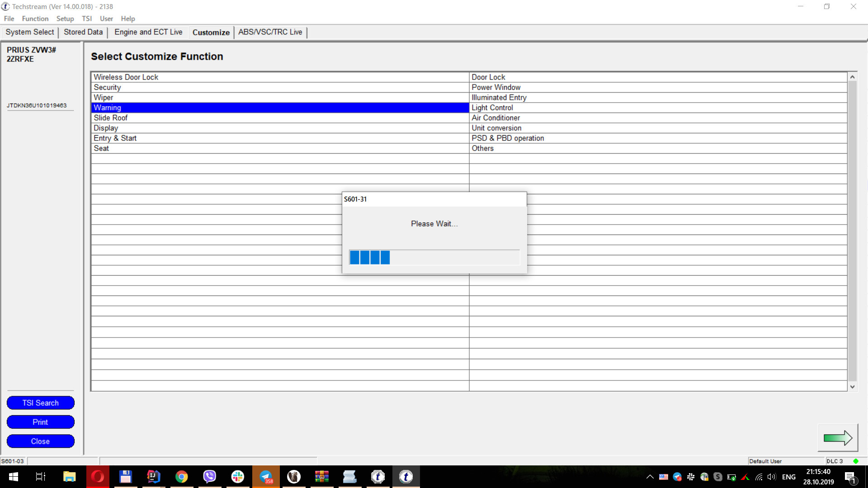868x488 pixels.
Task: Open the TSI menu
Action: [x=86, y=19]
